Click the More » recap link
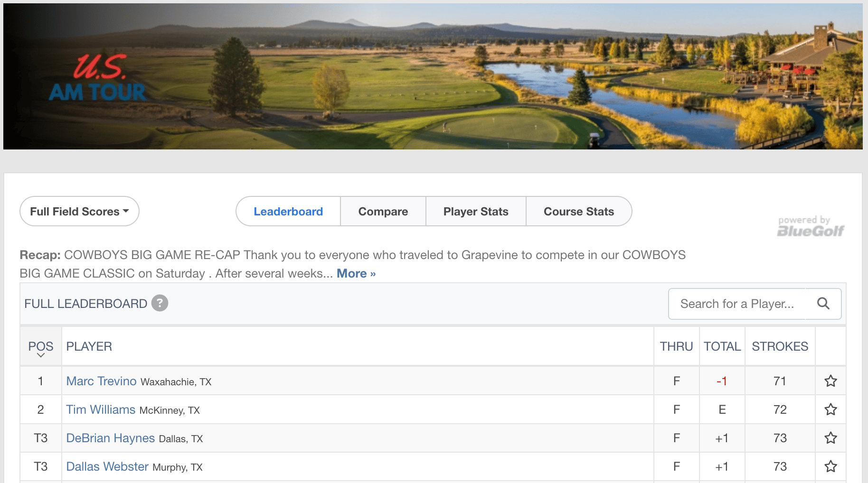Screen dimensions: 868x483 356,273
